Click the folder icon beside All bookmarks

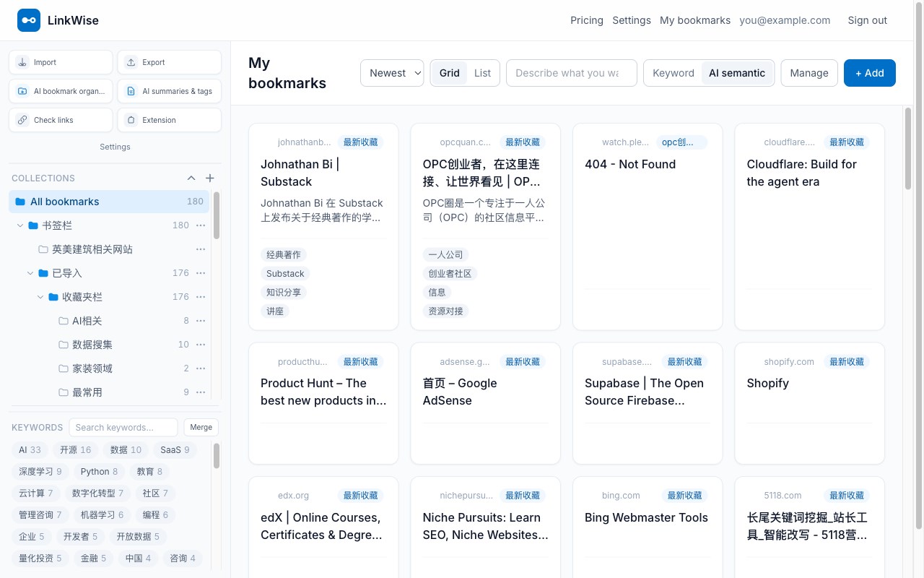20,202
